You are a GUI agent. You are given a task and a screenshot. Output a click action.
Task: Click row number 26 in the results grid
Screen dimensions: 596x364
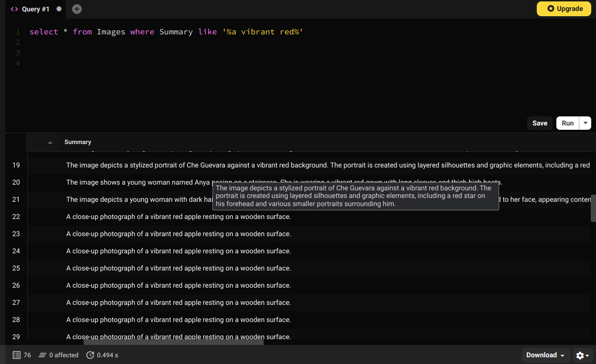coord(16,285)
